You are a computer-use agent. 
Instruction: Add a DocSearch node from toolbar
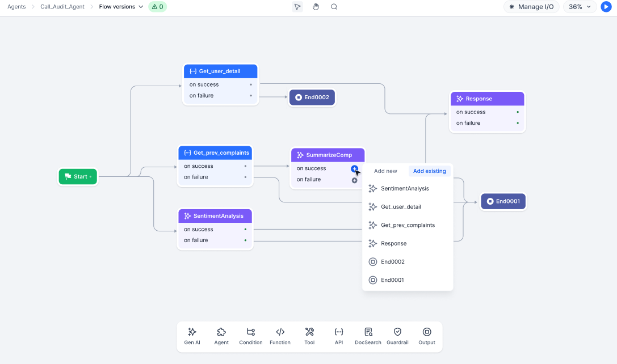pyautogui.click(x=368, y=336)
